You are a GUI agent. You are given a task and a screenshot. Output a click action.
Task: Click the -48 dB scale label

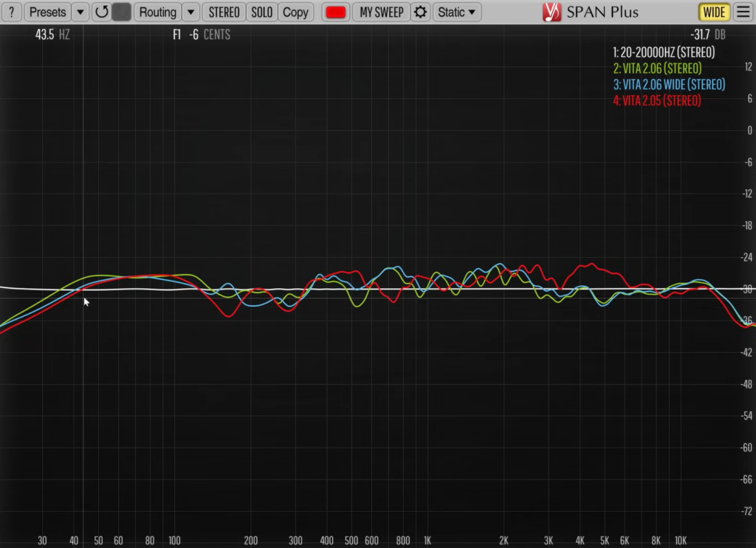[x=746, y=385]
